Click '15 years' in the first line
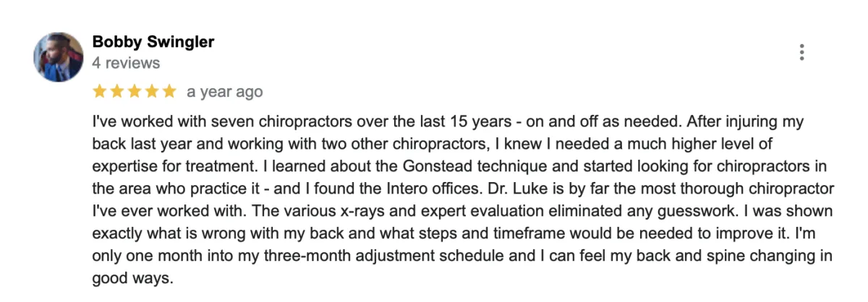The height and width of the screenshot is (302, 868). [x=469, y=122]
